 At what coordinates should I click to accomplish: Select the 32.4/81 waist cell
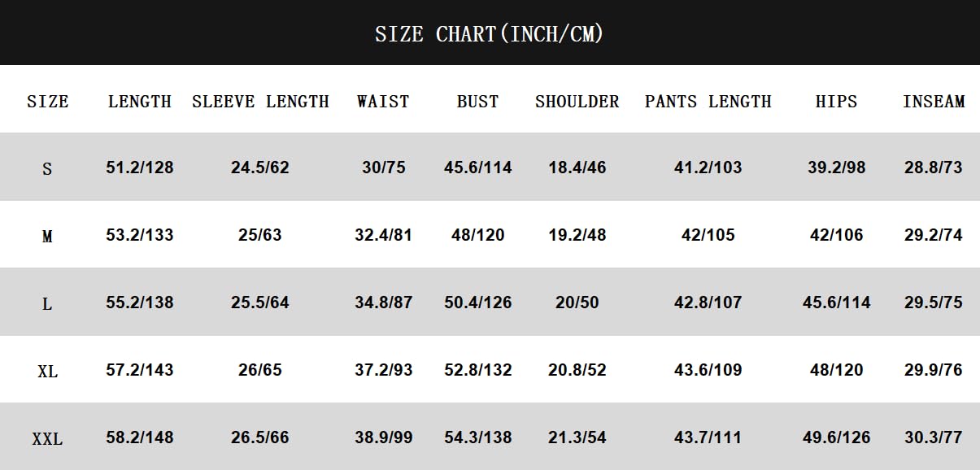click(x=383, y=235)
